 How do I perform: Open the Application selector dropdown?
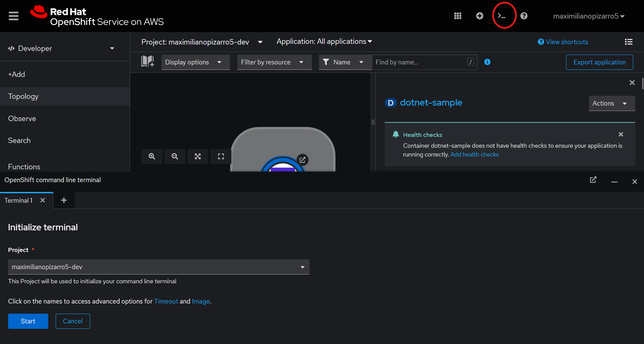click(x=324, y=41)
